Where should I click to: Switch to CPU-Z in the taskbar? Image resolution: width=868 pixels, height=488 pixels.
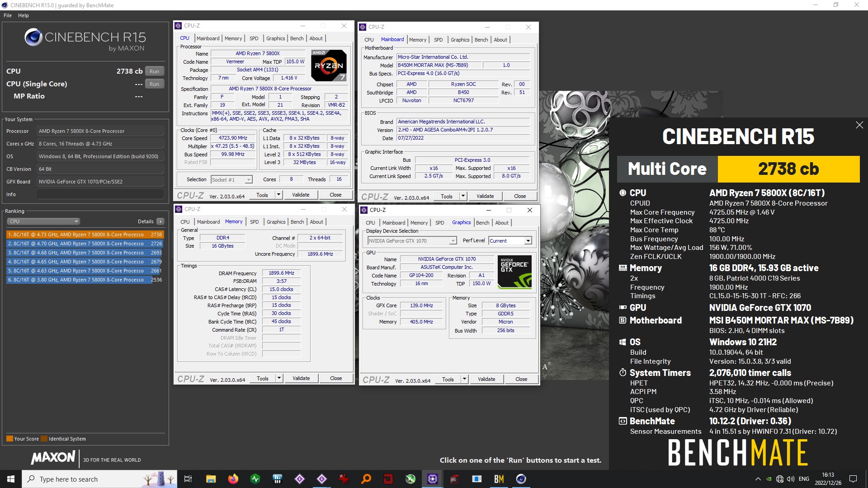click(x=433, y=479)
